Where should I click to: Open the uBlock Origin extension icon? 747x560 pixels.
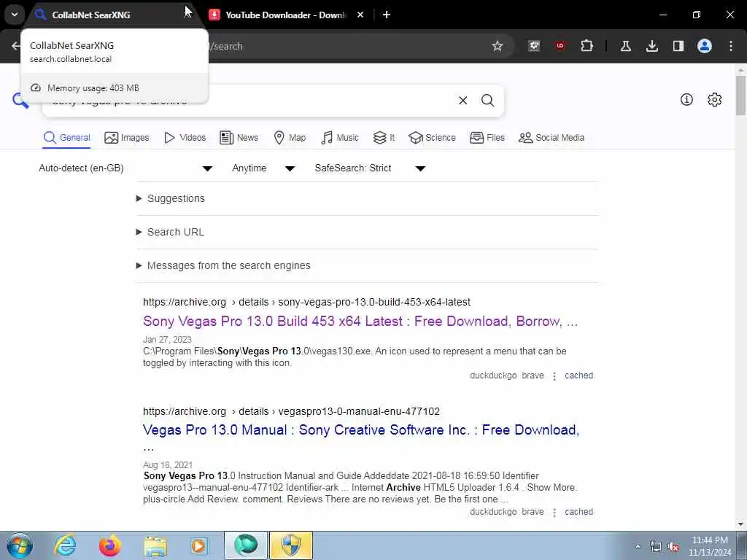560,46
